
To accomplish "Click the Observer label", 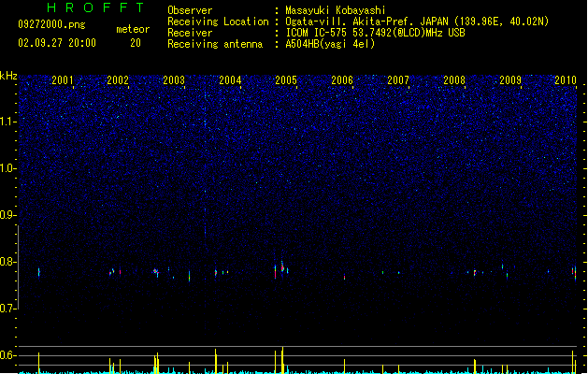I will [190, 10].
